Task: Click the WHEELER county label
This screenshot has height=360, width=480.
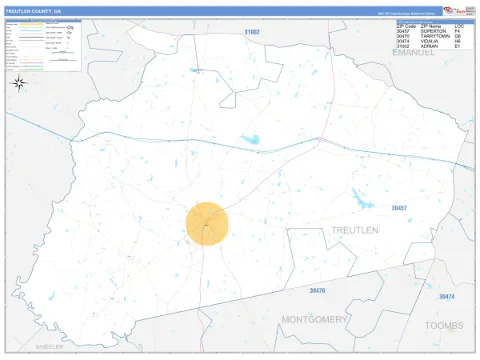Action: pyautogui.click(x=49, y=347)
